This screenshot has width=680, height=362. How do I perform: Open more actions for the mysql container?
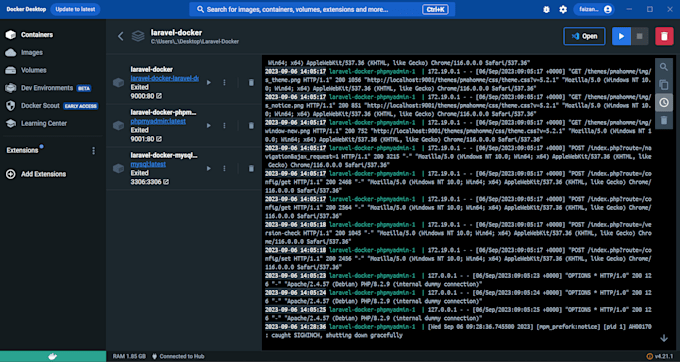(x=224, y=169)
